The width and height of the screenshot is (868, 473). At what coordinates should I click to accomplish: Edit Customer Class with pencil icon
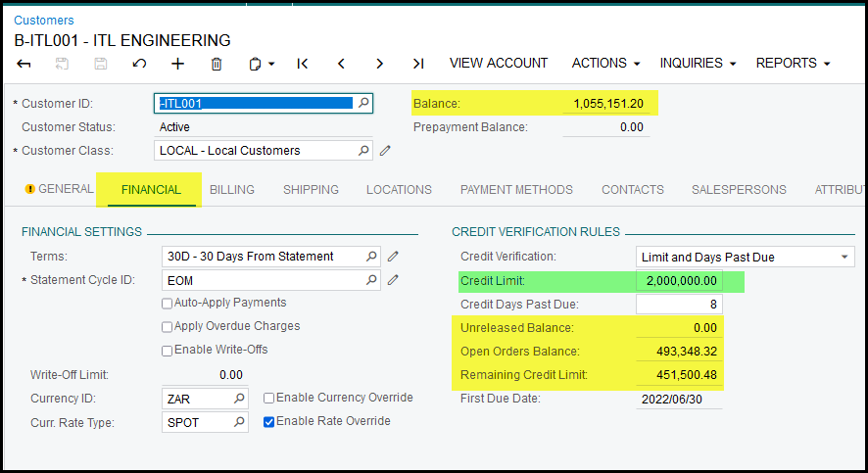pyautogui.click(x=386, y=151)
